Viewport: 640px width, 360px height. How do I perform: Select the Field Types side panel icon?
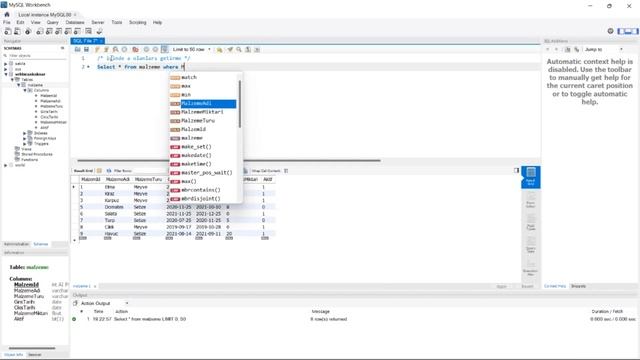[x=531, y=222]
